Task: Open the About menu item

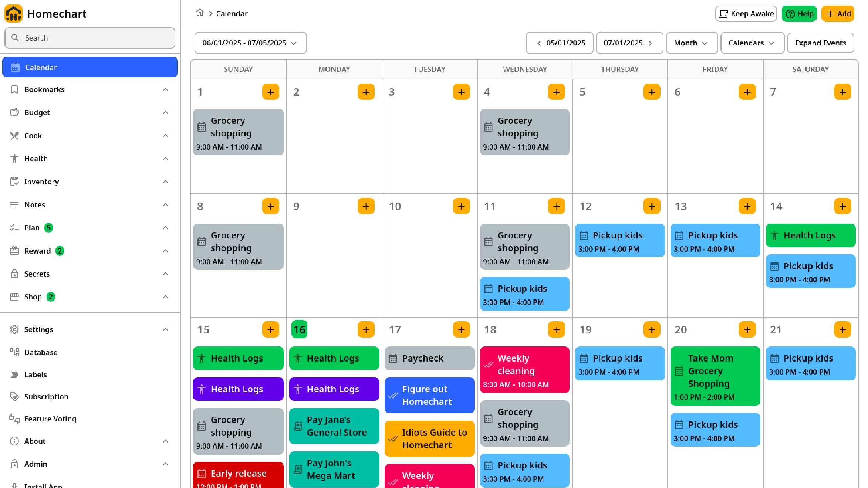Action: [x=90, y=441]
